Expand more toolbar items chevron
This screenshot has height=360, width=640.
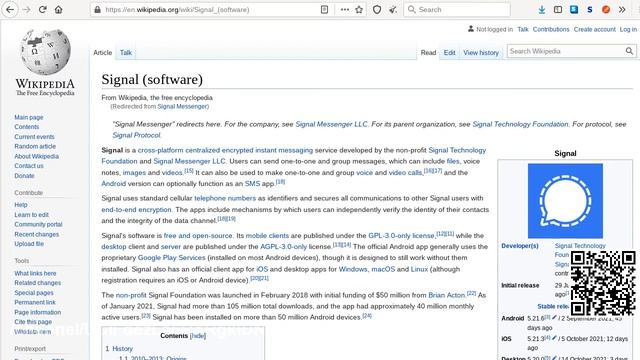[x=622, y=9]
